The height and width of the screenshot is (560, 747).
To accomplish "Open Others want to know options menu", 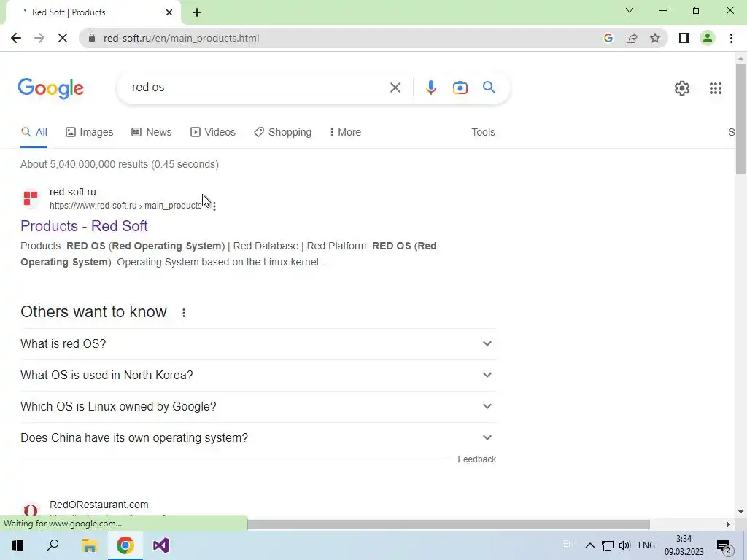I will (184, 313).
